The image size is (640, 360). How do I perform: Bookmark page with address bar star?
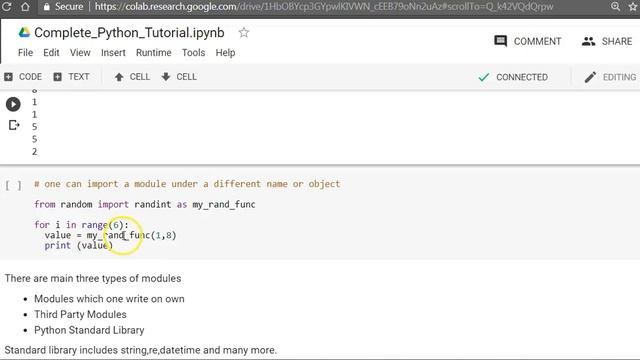tap(634, 7)
